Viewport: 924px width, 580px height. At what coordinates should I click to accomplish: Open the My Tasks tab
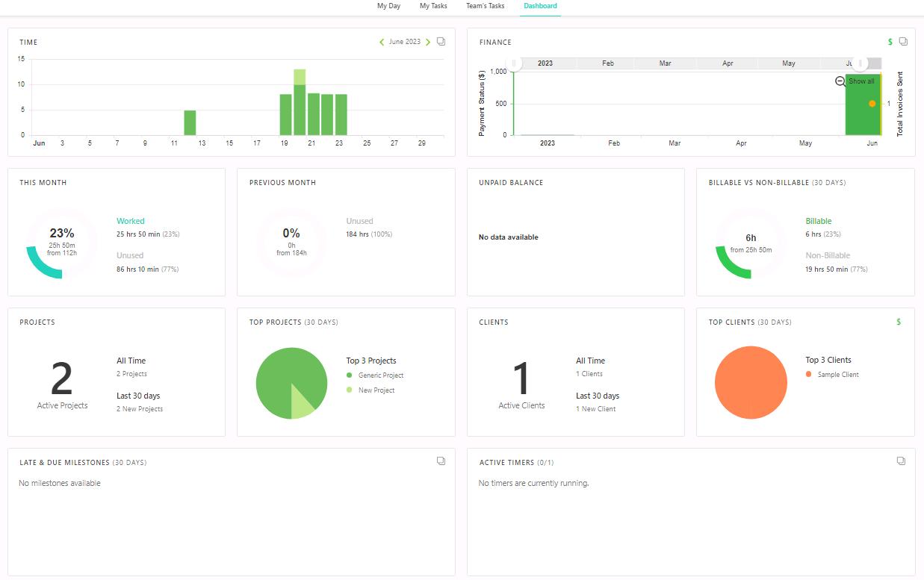(x=433, y=6)
